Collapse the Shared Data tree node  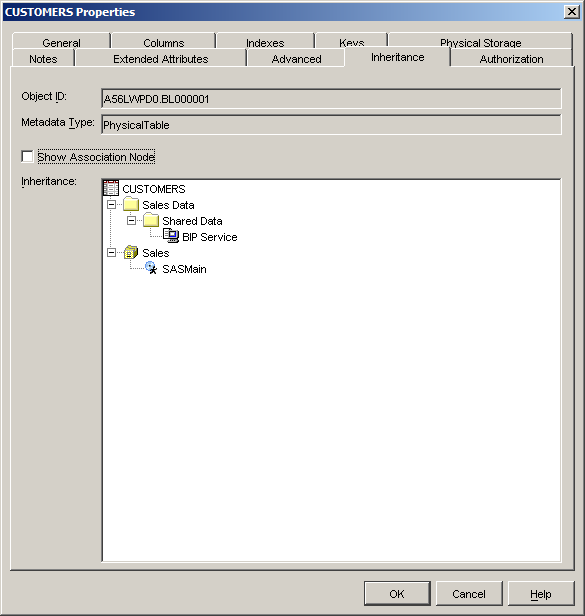pos(132,221)
